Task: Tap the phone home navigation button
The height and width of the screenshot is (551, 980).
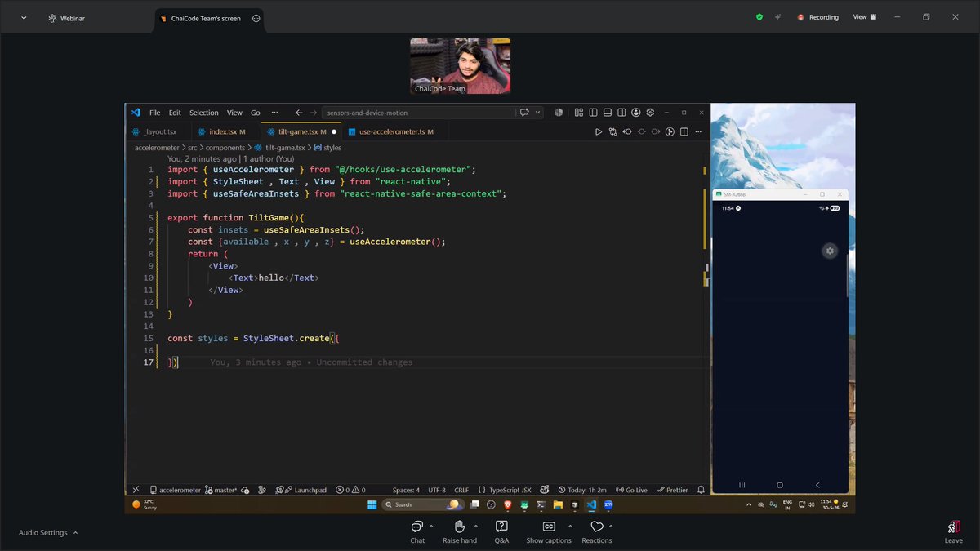Action: click(x=779, y=485)
